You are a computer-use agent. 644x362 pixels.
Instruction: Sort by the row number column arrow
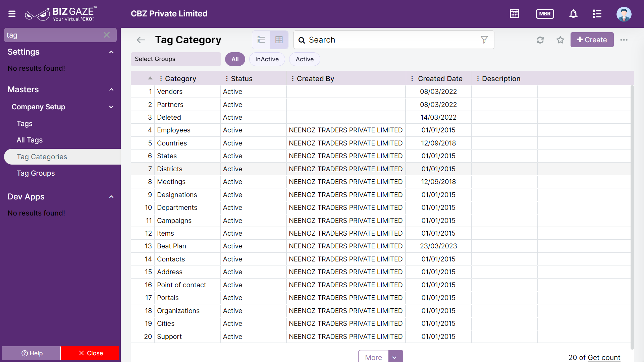click(150, 78)
